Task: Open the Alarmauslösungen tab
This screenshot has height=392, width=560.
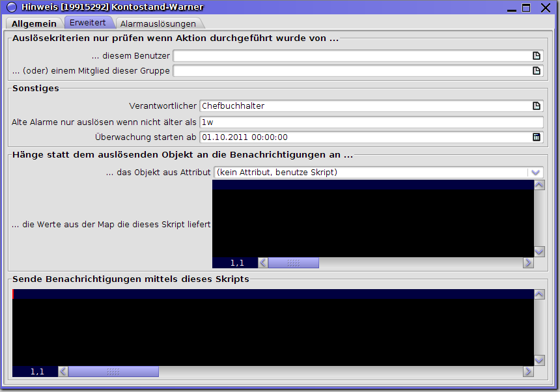Action: pyautogui.click(x=158, y=23)
